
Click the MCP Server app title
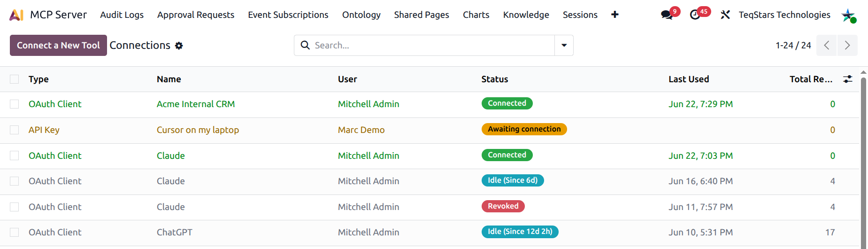pyautogui.click(x=59, y=15)
